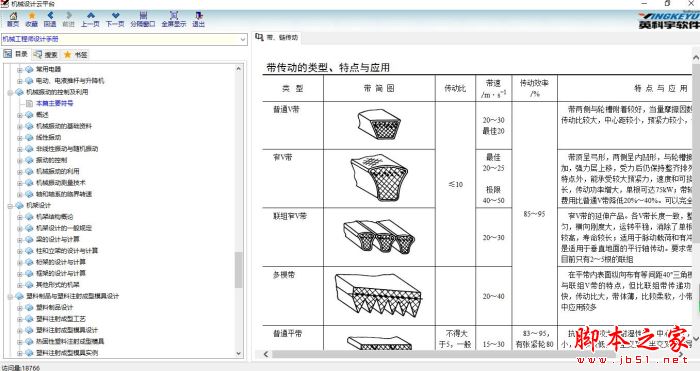Click the book icon beside 塑料注射成型模具设计
Screen dimensions: 700x371
tap(29, 330)
